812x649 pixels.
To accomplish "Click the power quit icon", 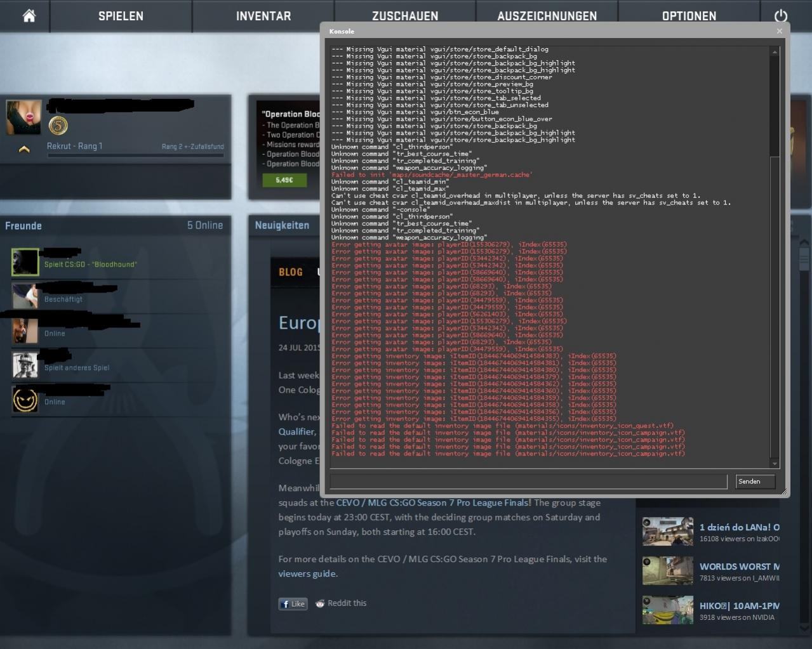I will [781, 16].
